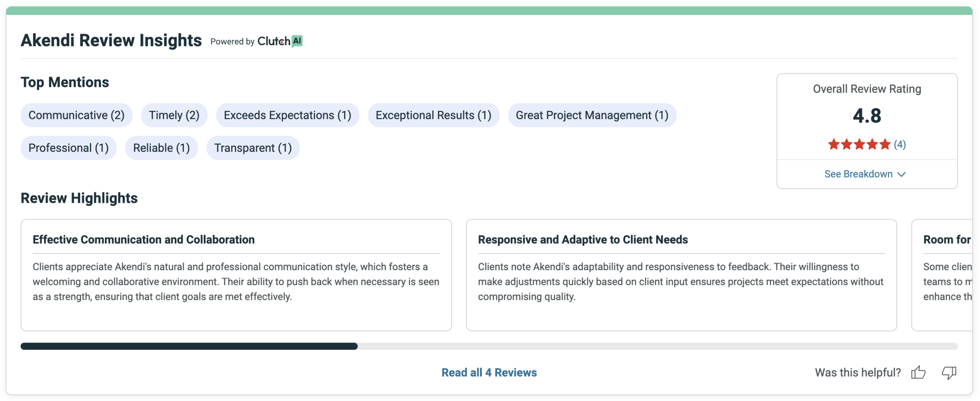
Task: Select the Timely (2) mention tag
Action: pyautogui.click(x=174, y=115)
